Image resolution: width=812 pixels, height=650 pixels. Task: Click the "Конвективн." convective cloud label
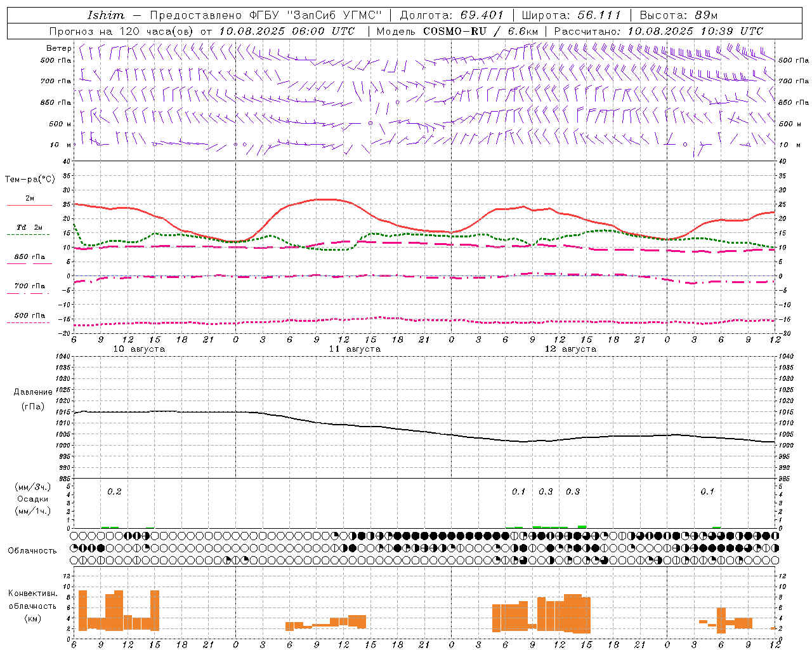coord(33,594)
